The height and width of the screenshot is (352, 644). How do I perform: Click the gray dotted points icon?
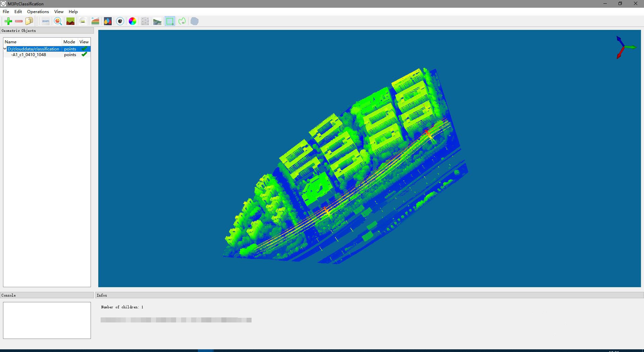pyautogui.click(x=145, y=21)
